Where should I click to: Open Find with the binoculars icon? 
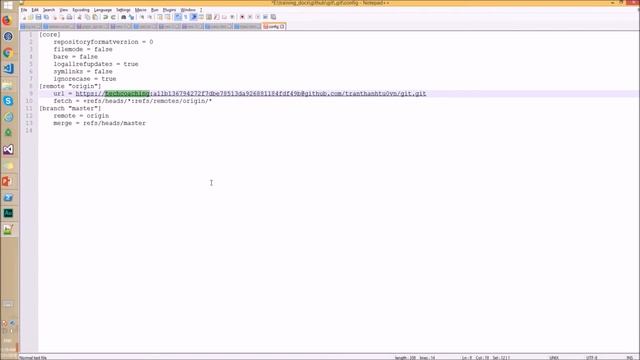pyautogui.click(x=123, y=17)
